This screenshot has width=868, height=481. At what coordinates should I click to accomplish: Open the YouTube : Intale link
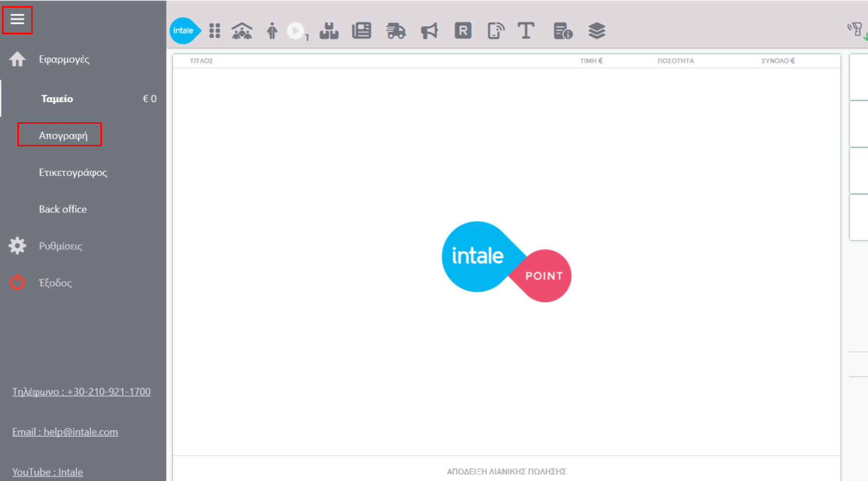[x=48, y=472]
